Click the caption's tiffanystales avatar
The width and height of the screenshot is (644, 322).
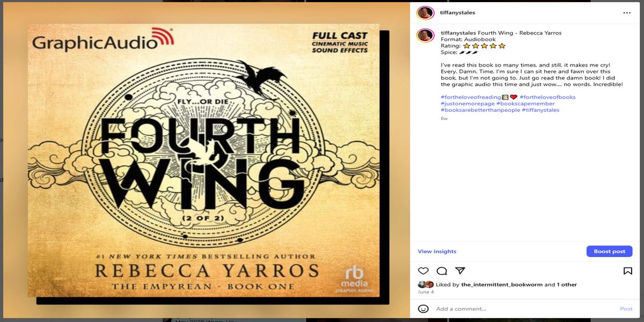tap(425, 35)
